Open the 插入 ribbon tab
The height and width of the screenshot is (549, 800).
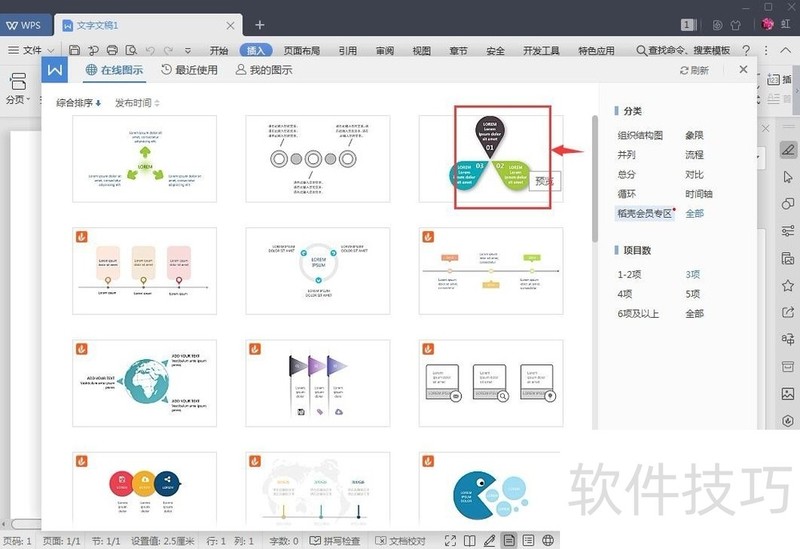point(256,50)
